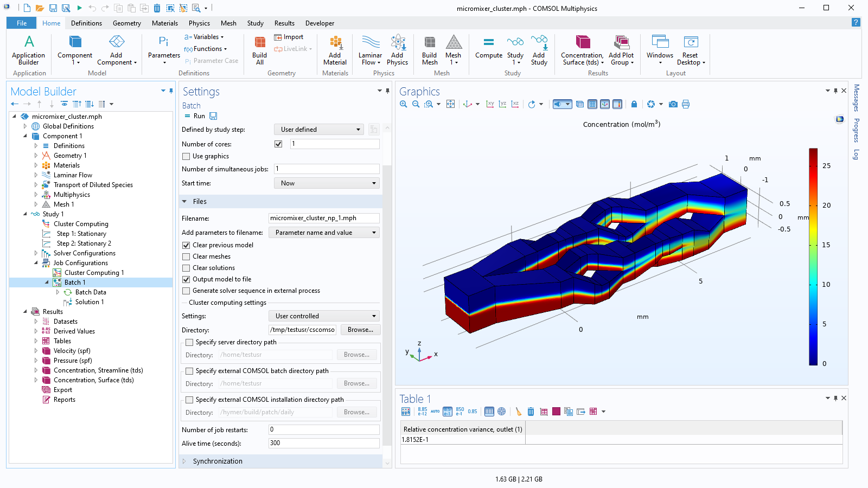Click the Build Mesh icon

tap(429, 50)
